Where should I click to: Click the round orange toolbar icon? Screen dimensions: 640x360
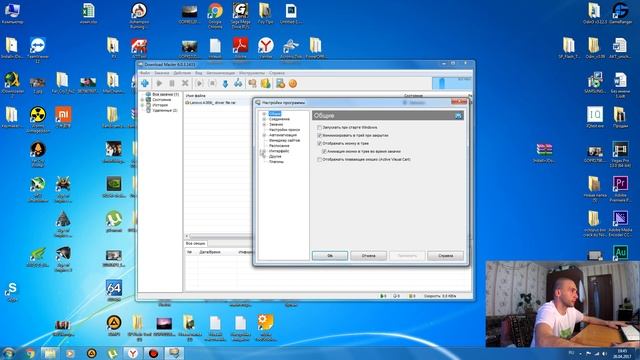click(293, 83)
